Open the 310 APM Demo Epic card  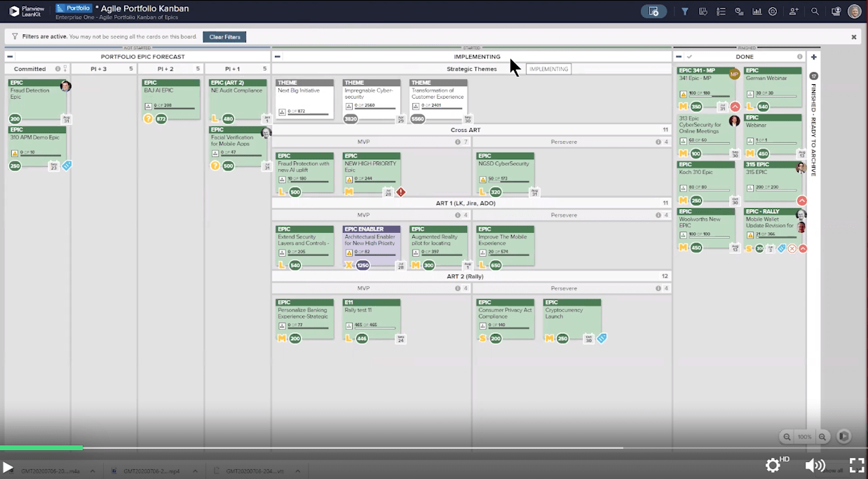38,146
